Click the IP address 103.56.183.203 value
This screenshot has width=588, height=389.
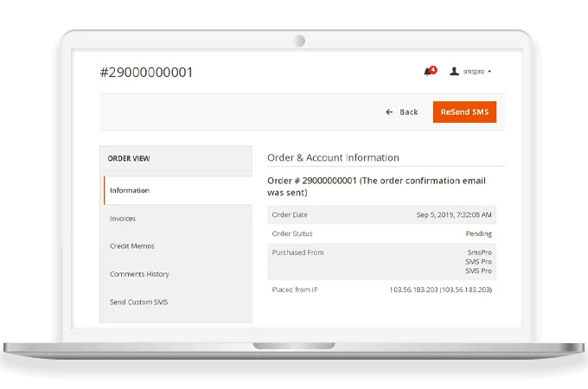[x=441, y=290]
